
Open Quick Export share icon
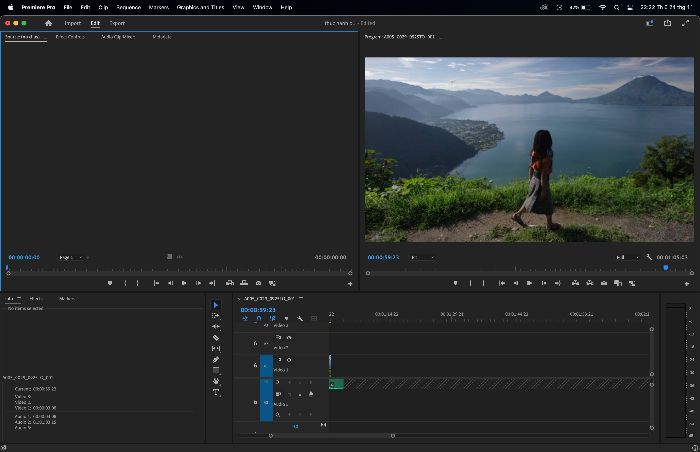(x=667, y=23)
